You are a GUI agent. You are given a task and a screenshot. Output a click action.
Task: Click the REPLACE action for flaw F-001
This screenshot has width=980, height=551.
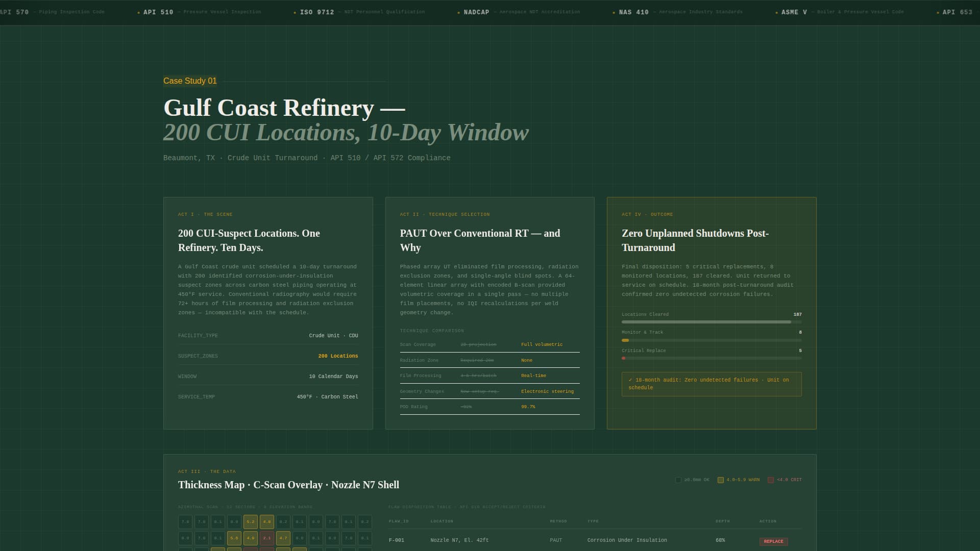point(773,541)
